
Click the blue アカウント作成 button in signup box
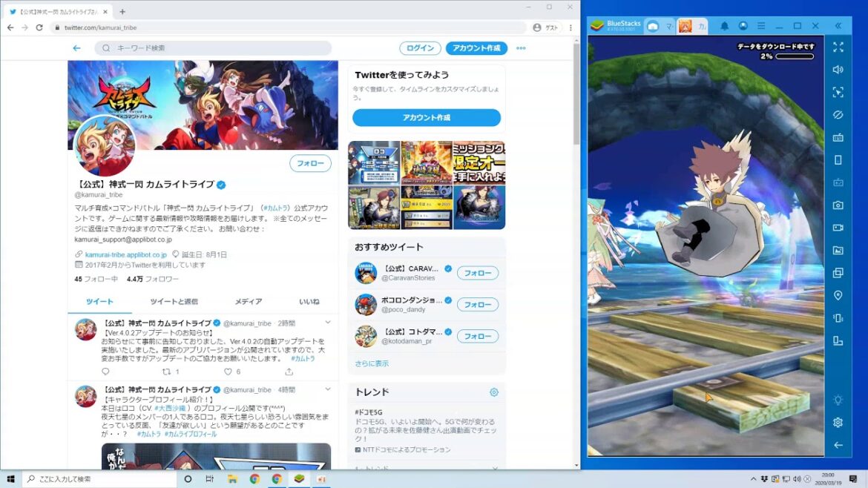[x=426, y=118]
